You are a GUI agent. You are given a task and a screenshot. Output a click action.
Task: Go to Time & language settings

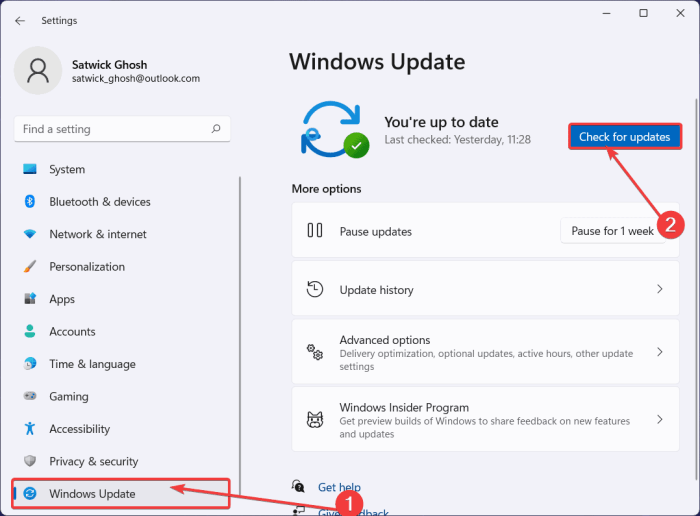pyautogui.click(x=92, y=364)
